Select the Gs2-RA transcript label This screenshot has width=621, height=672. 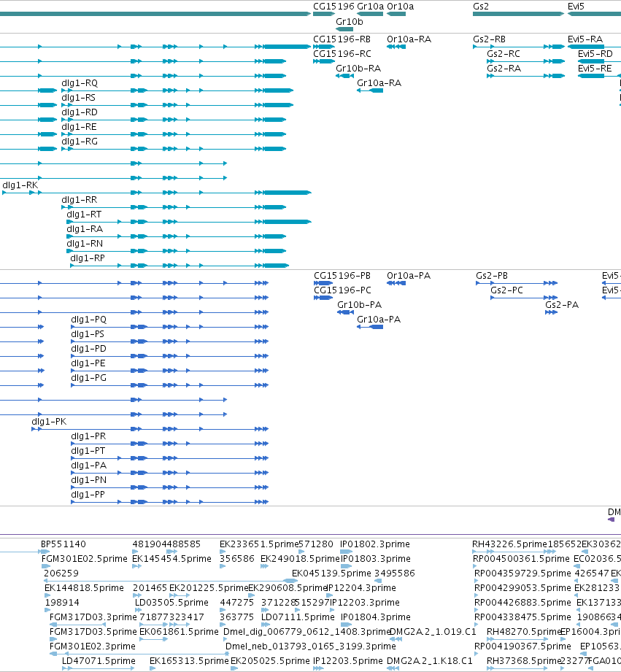point(504,69)
